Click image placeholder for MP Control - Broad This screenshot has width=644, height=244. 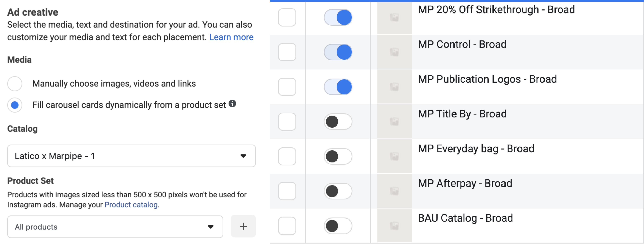[394, 52]
